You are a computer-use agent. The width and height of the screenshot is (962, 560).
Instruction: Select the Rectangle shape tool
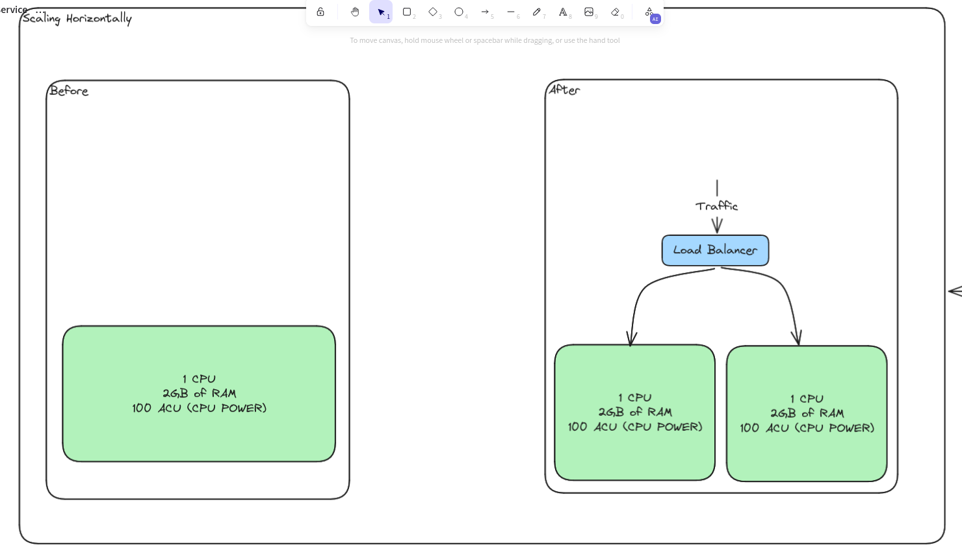pos(407,12)
